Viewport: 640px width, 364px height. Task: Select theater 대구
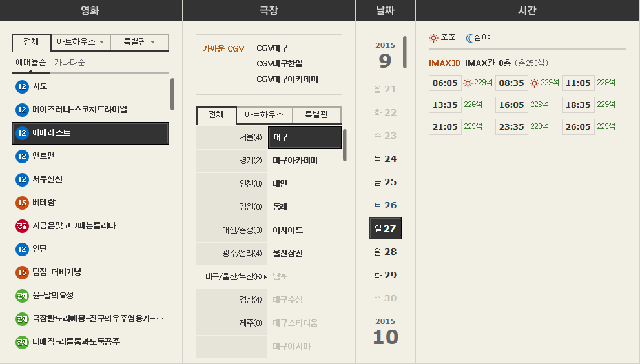pyautogui.click(x=304, y=137)
